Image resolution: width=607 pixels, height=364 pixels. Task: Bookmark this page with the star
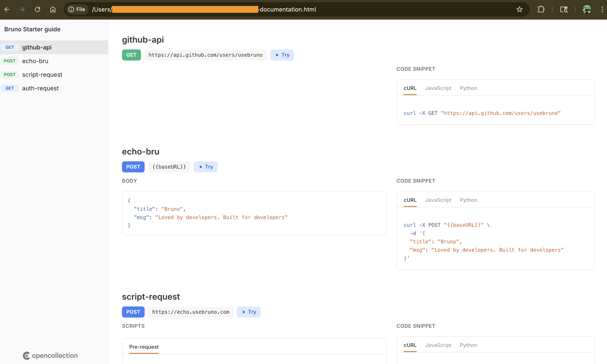click(520, 9)
